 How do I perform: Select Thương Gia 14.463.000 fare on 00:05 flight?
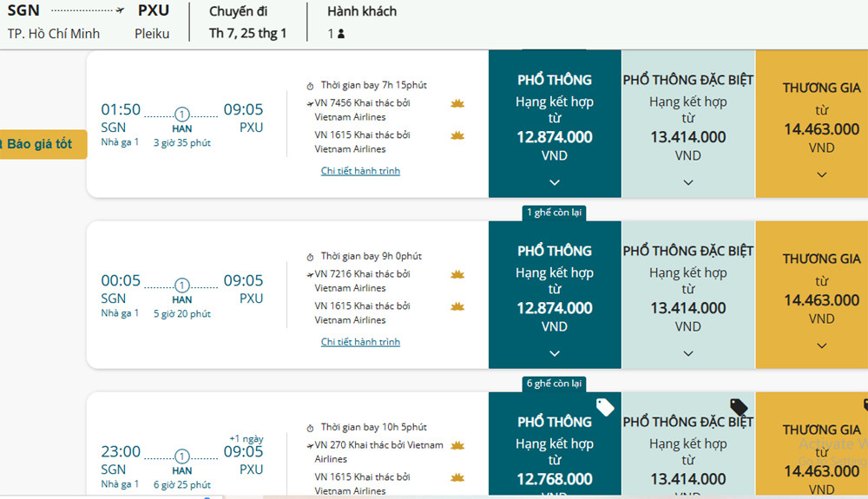[821, 299]
